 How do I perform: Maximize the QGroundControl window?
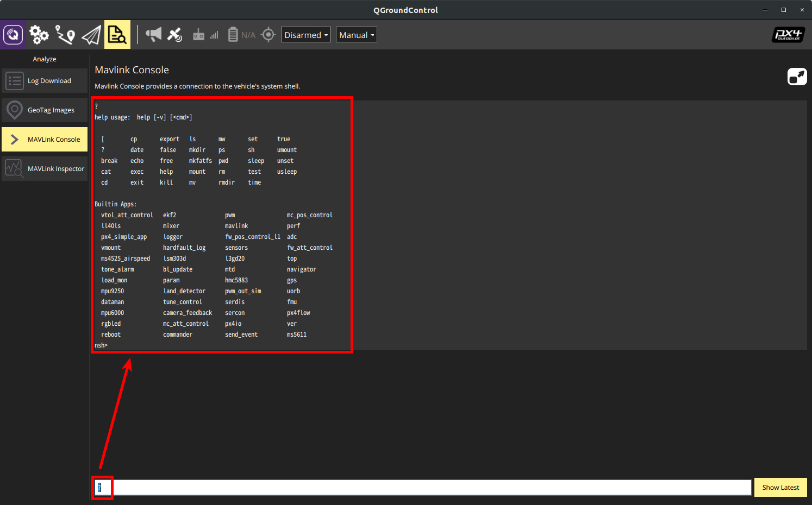point(784,10)
